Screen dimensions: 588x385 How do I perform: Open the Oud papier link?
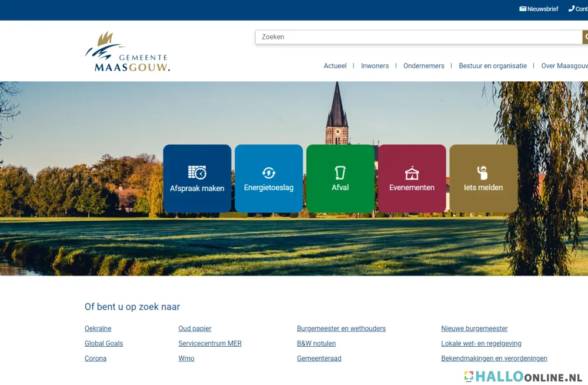pyautogui.click(x=195, y=328)
